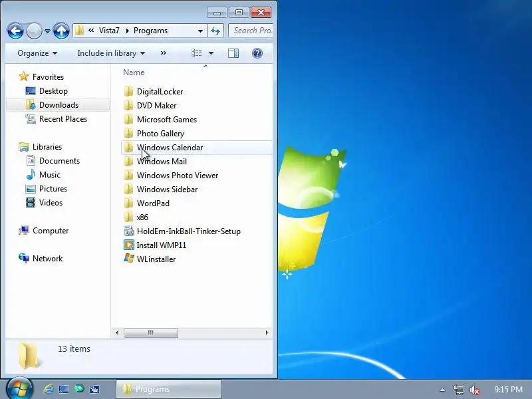This screenshot has height=399, width=532.
Task: Sort by the Name column header
Action: point(134,72)
